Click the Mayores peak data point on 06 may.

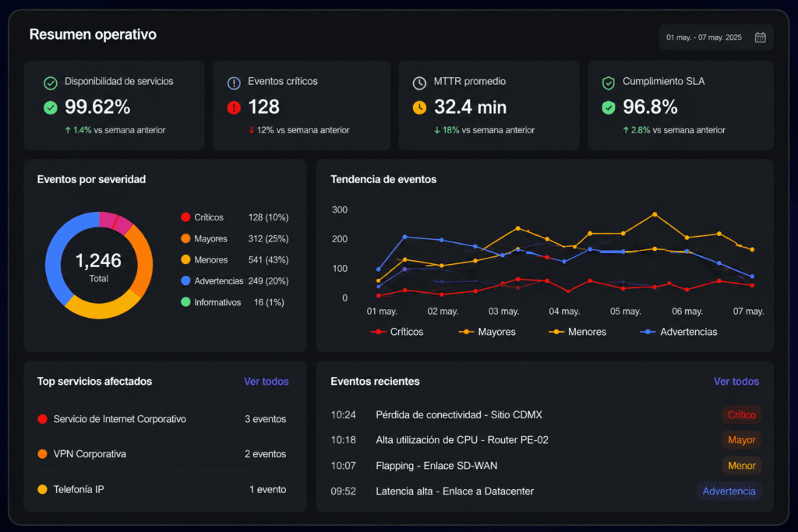pyautogui.click(x=655, y=215)
